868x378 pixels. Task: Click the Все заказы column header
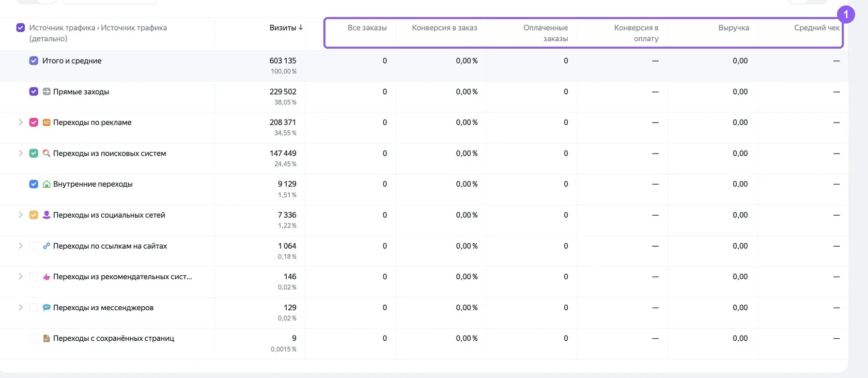(x=367, y=27)
